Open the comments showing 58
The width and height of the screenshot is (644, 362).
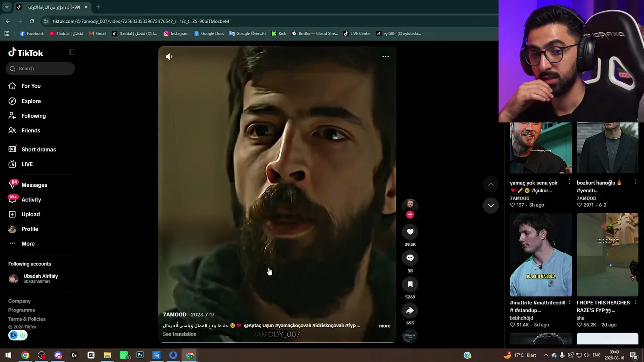coord(410,258)
